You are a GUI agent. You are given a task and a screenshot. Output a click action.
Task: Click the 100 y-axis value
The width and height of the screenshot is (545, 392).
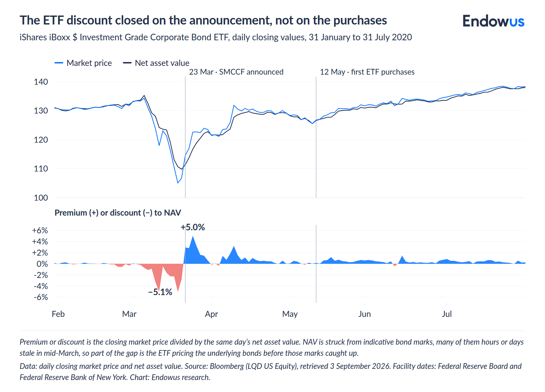click(41, 198)
